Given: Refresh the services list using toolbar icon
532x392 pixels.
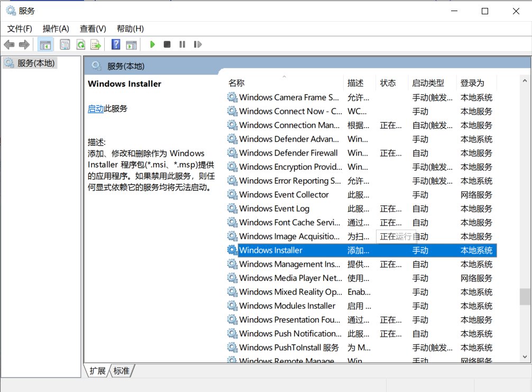Looking at the screenshot, I should (x=80, y=44).
